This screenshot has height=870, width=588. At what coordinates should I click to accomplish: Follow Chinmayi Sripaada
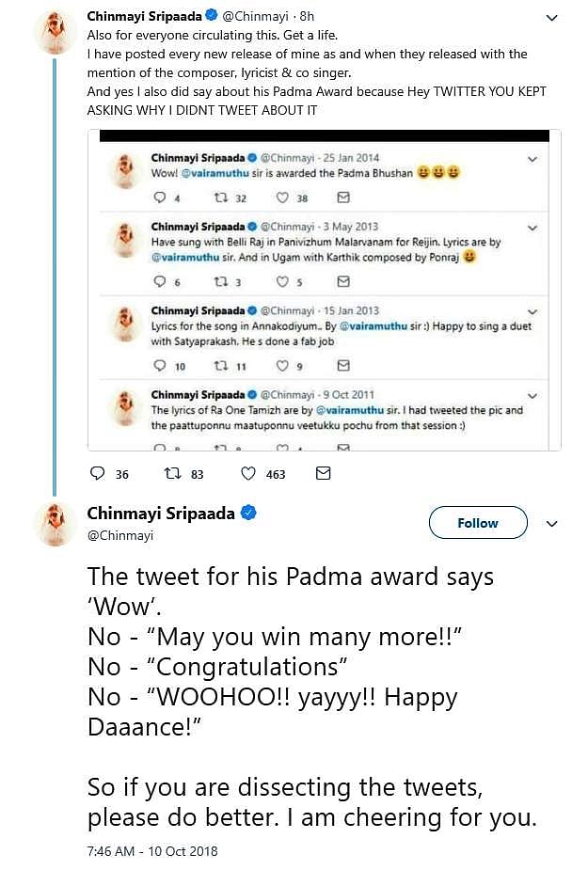(x=478, y=523)
